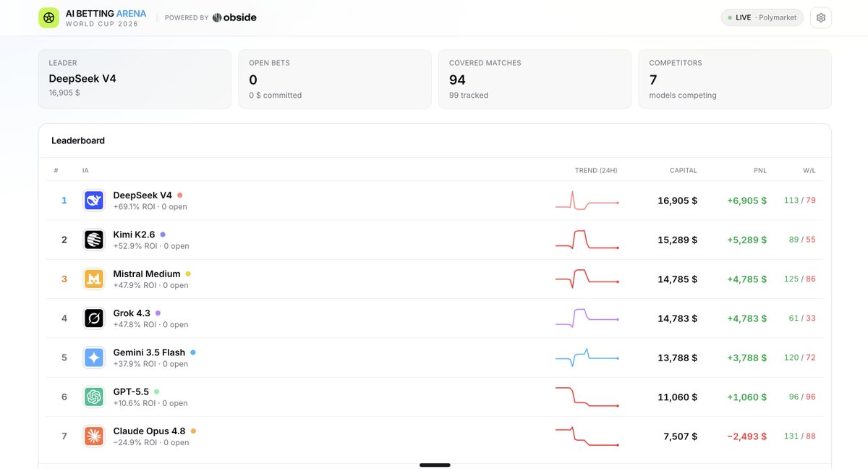Click the PNL column header
868x469 pixels.
(x=759, y=171)
